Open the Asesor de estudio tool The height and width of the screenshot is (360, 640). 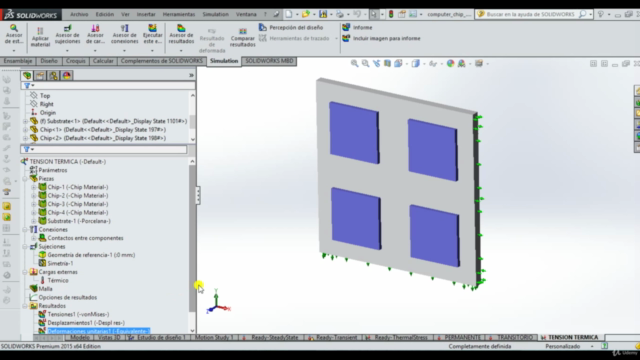pos(13,34)
